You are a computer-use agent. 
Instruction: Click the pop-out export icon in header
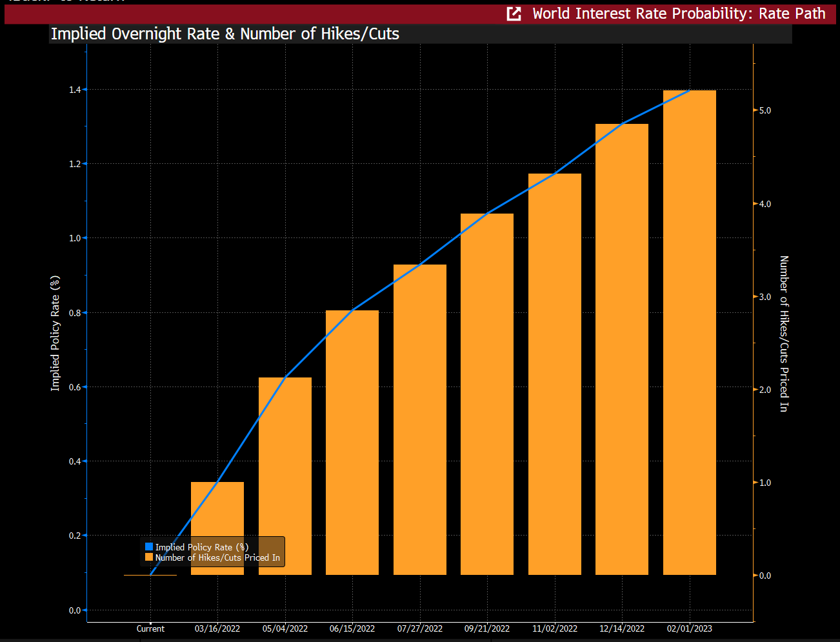[514, 14]
